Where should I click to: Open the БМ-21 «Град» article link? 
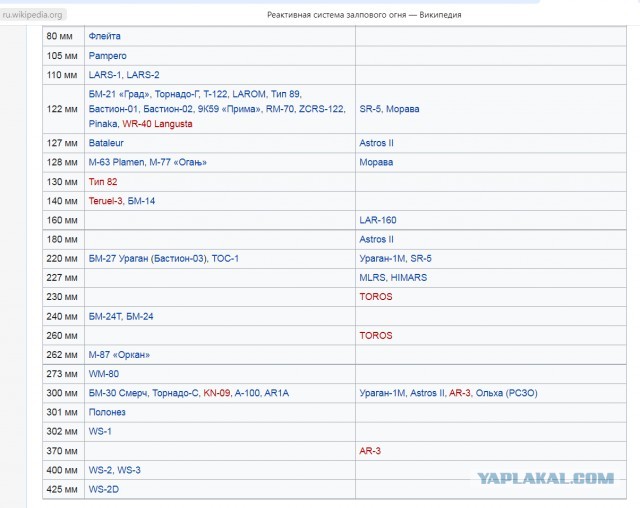pyautogui.click(x=119, y=94)
